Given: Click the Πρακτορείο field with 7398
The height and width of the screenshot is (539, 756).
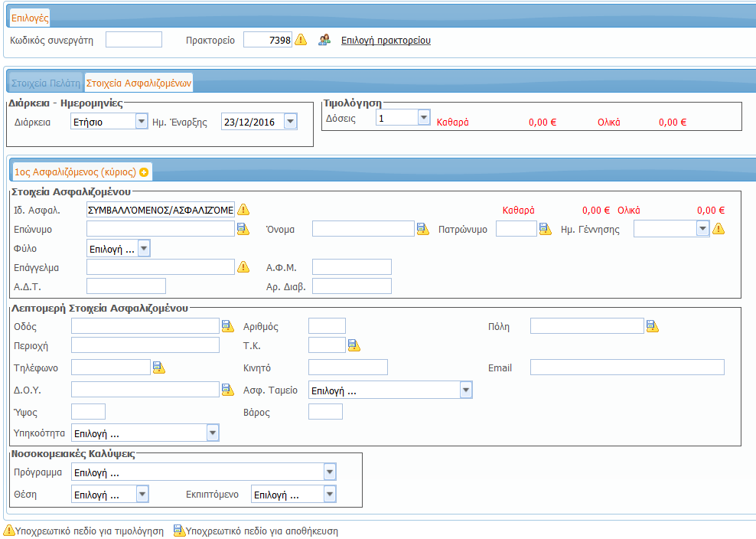Looking at the screenshot, I should pyautogui.click(x=268, y=40).
